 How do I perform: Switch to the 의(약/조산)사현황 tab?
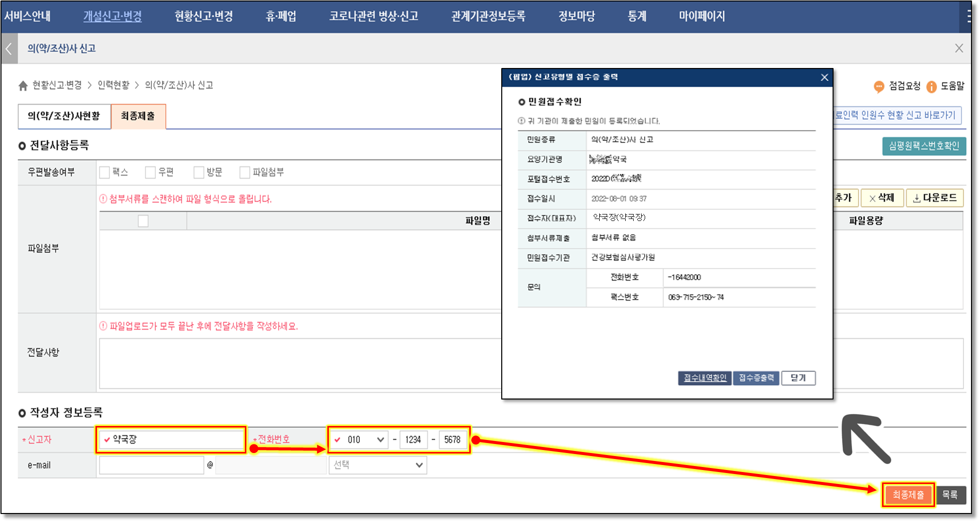point(64,116)
